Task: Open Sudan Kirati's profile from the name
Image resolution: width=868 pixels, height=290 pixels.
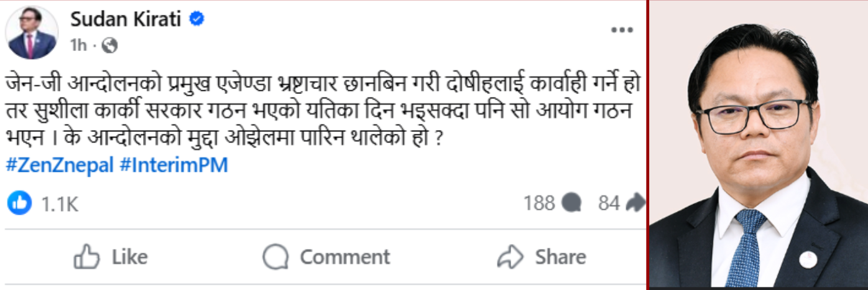Action: 126,19
